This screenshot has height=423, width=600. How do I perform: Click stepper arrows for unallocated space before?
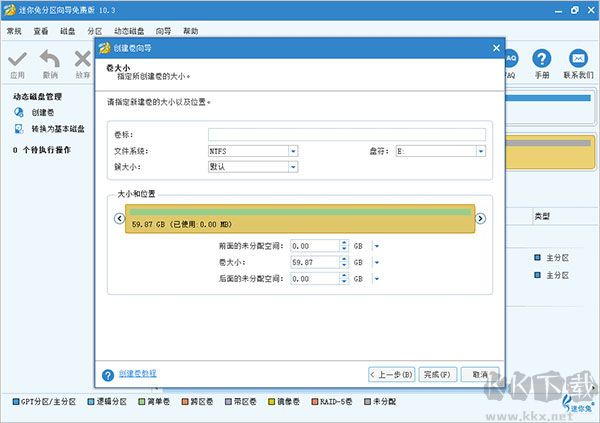point(344,246)
